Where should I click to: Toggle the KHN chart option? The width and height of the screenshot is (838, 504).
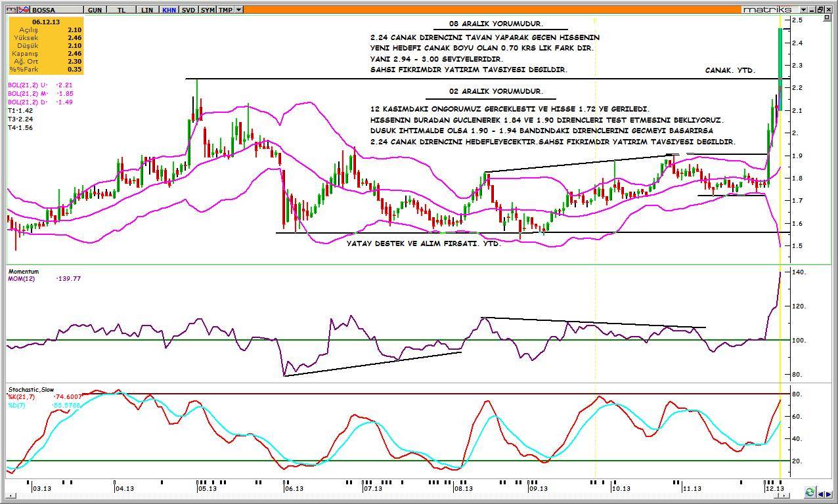pyautogui.click(x=169, y=10)
